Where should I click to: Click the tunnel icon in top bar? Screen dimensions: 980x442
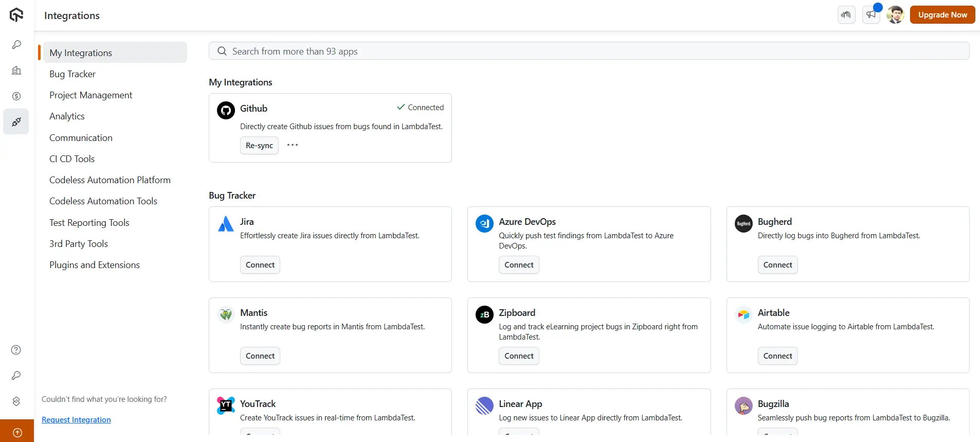point(846,15)
